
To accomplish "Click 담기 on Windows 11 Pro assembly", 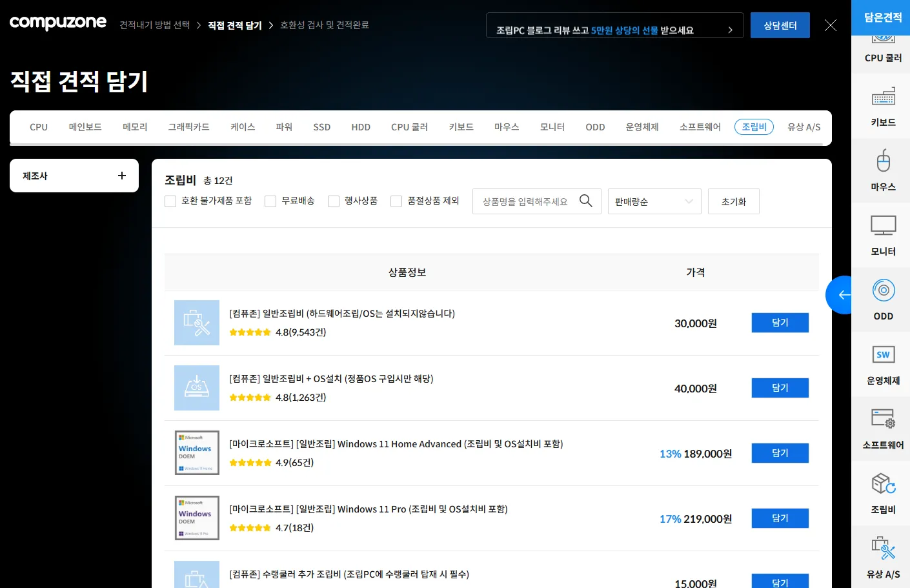I will tap(780, 518).
